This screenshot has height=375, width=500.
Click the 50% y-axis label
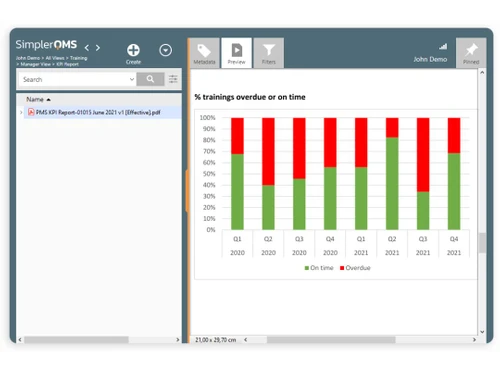[209, 174]
